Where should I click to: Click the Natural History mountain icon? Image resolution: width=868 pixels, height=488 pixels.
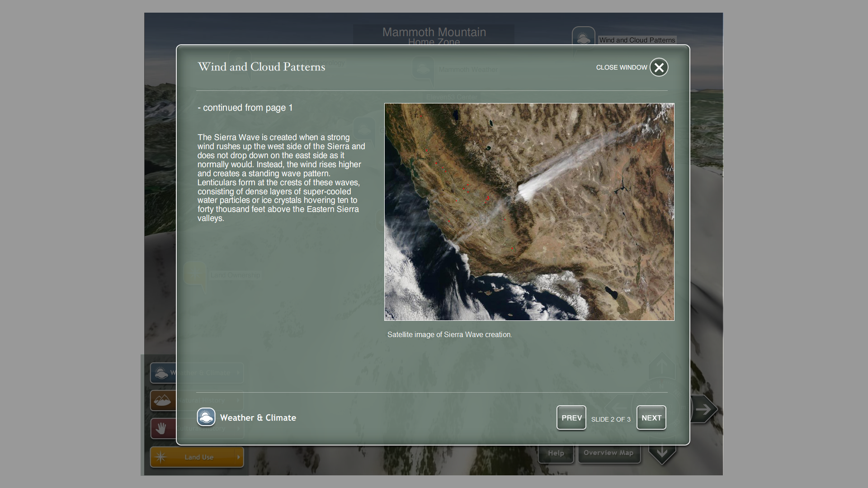point(162,400)
